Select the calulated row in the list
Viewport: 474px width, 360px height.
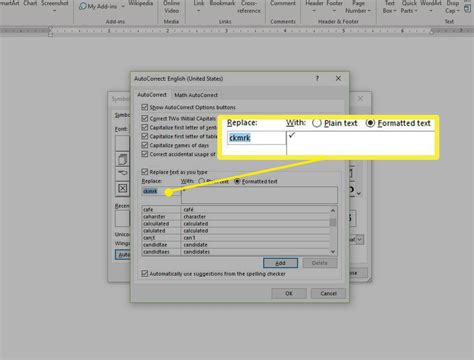[x=235, y=231]
